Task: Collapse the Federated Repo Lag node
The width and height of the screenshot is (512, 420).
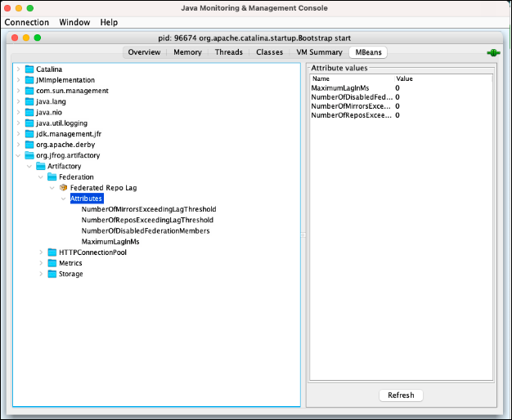Action: [x=52, y=188]
